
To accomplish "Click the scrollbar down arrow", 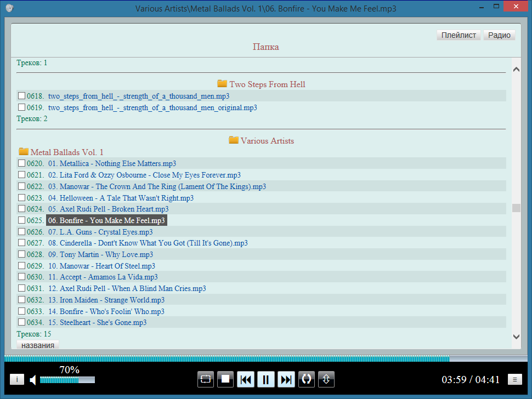I will tap(517, 337).
